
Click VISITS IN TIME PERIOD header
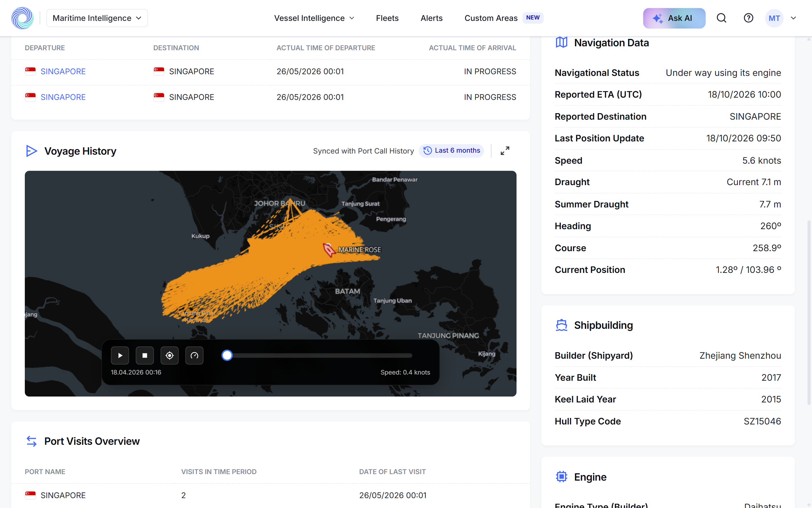[x=219, y=472]
